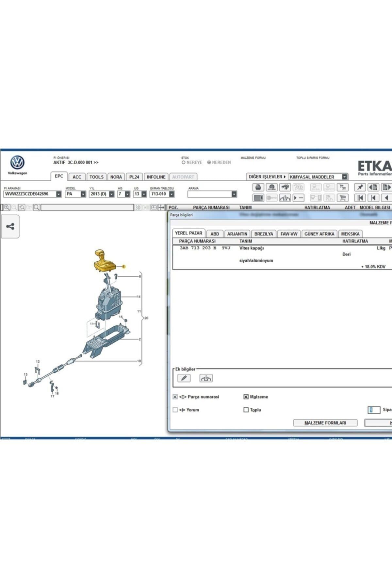Open the KIMYASAL MADDELER dropdown

click(x=344, y=177)
